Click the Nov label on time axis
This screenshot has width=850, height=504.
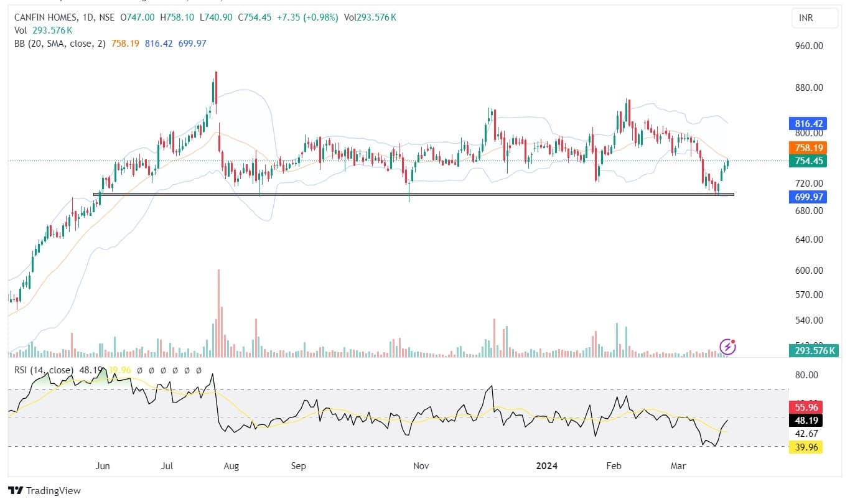click(421, 466)
